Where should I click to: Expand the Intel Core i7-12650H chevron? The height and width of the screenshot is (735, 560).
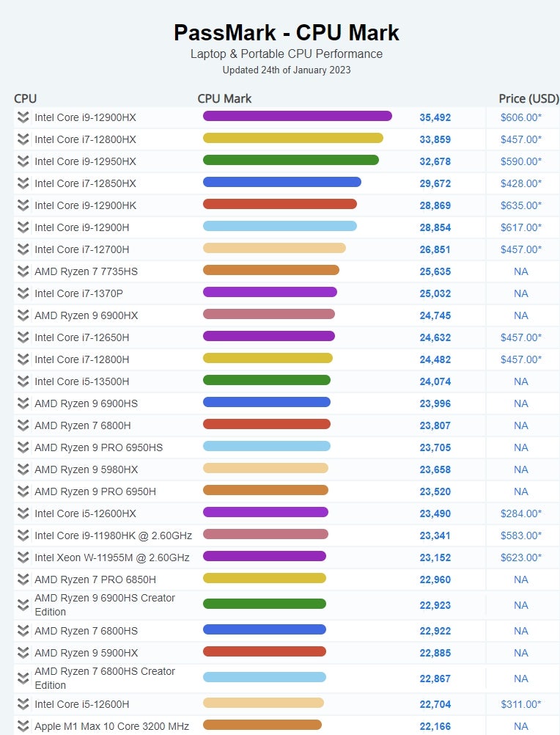23,337
